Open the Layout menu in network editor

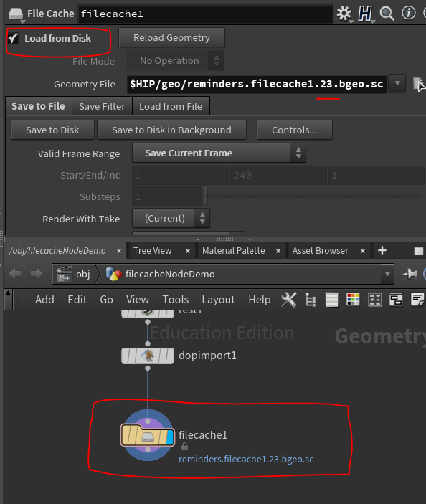(x=218, y=300)
